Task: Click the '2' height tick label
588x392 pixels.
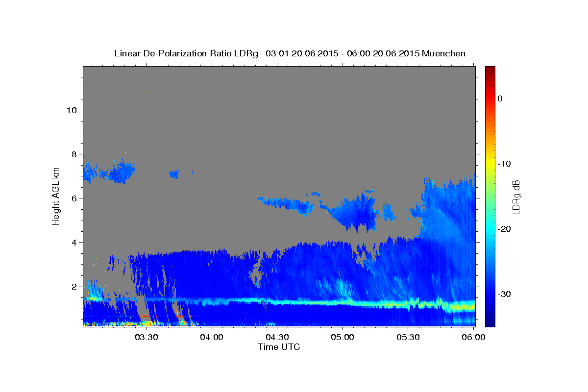Action: [x=74, y=286]
